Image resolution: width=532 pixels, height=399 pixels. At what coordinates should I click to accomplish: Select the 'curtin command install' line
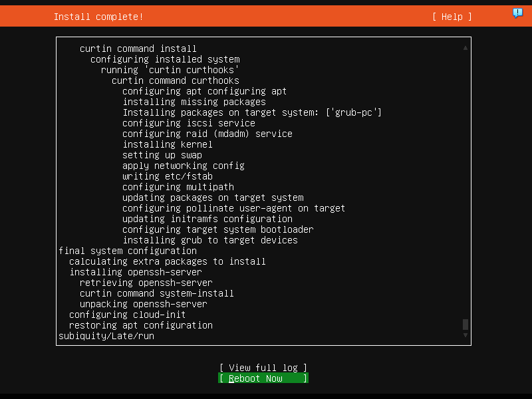click(x=138, y=49)
